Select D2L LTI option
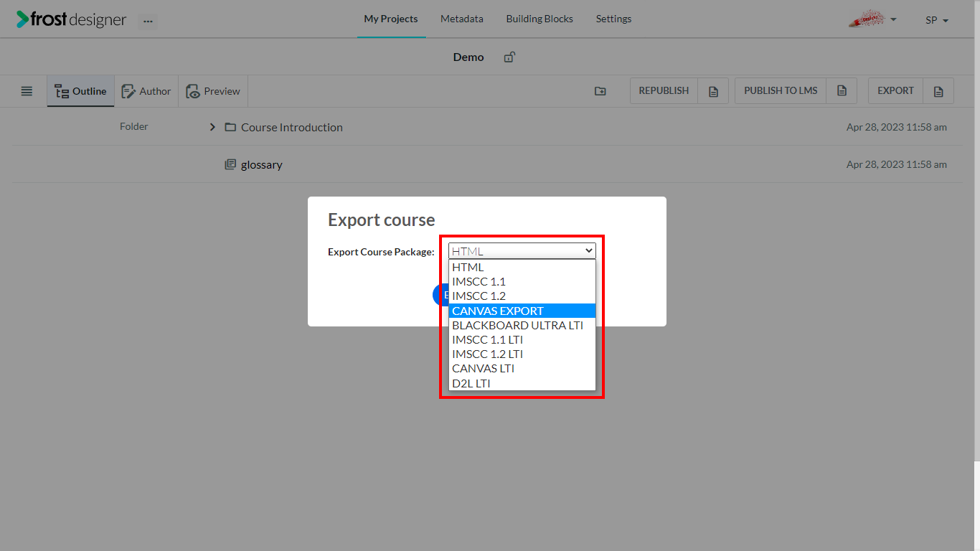Screen dimensions: 980x551 click(522, 383)
